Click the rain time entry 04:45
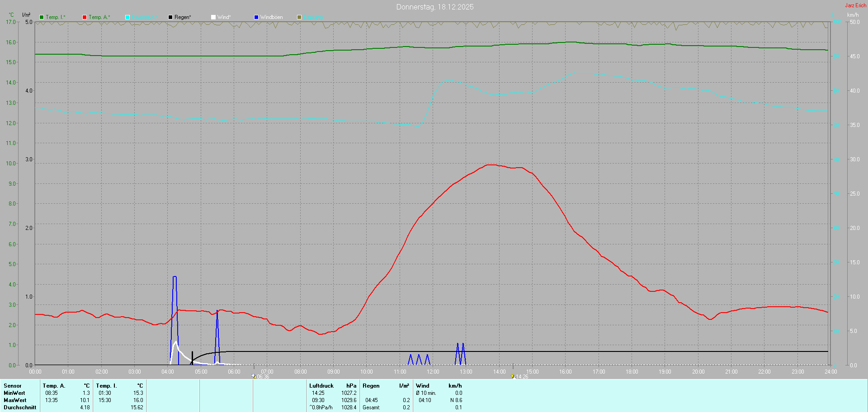The image size is (868, 412). click(372, 400)
